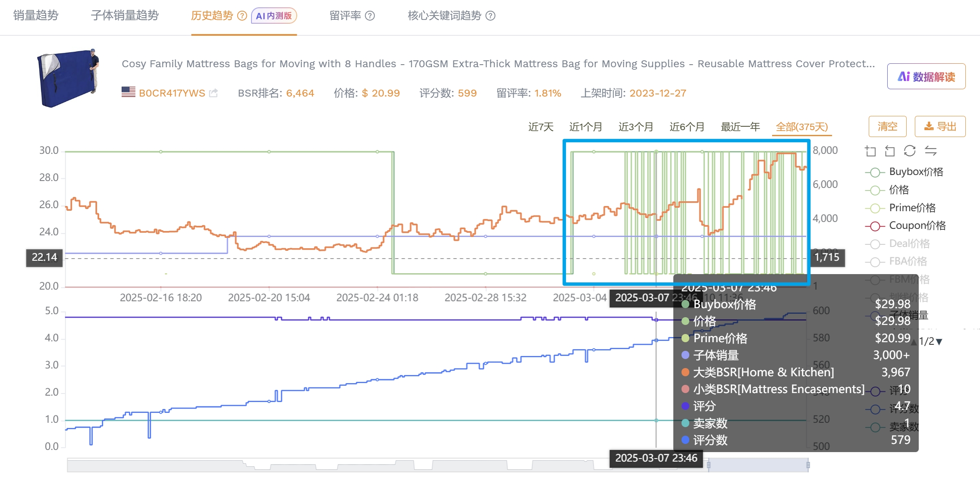This screenshot has height=487, width=980.
Task: Toggle the Coupon价格 legend series
Action: pyautogui.click(x=906, y=226)
